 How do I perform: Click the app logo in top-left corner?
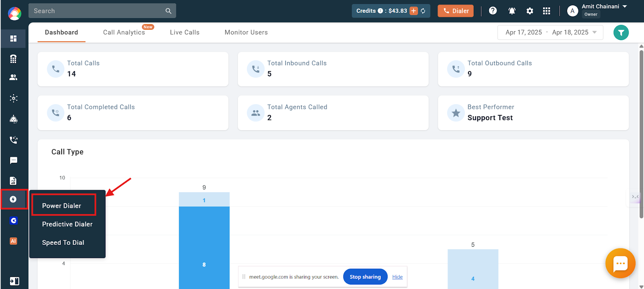(14, 14)
